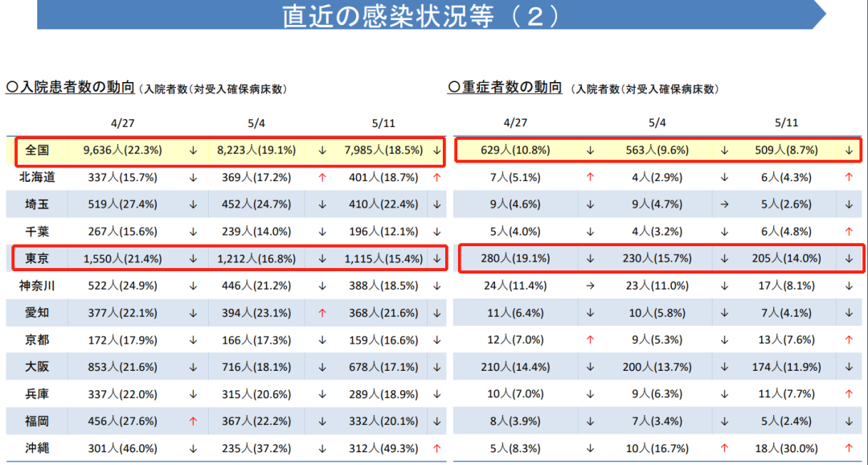This screenshot has width=868, height=465.
Task: Select the 愛知 row label
Action: tap(38, 313)
